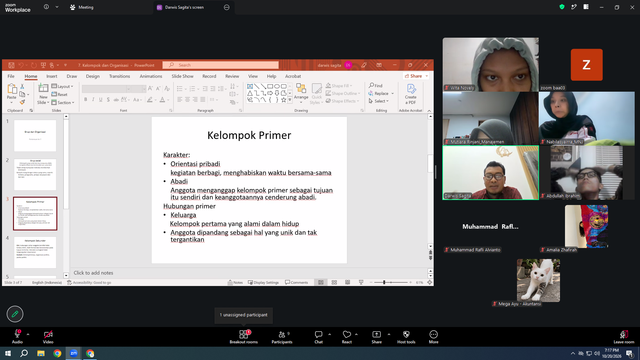Toggle Italic formatting

93,100
